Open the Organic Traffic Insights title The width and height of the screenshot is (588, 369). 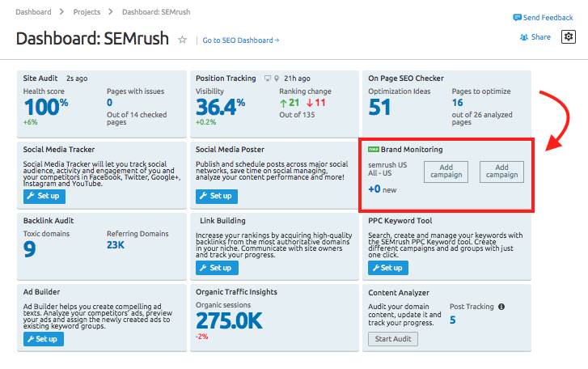coord(236,292)
